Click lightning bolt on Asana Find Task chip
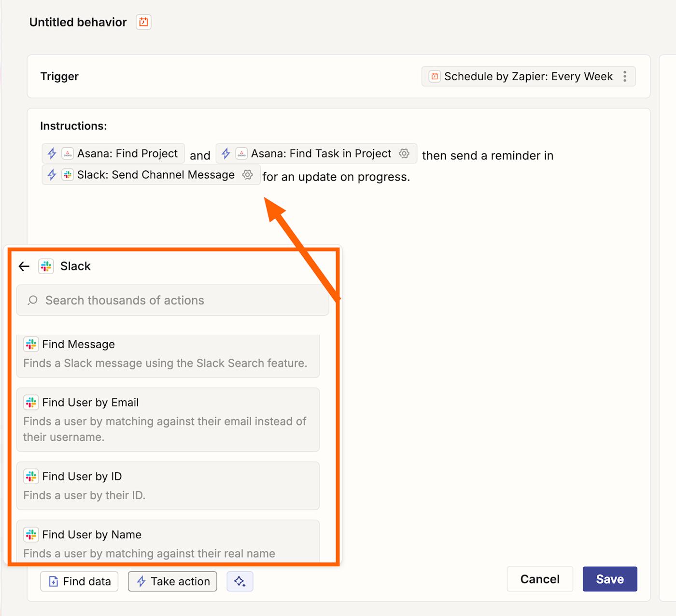 (x=226, y=154)
